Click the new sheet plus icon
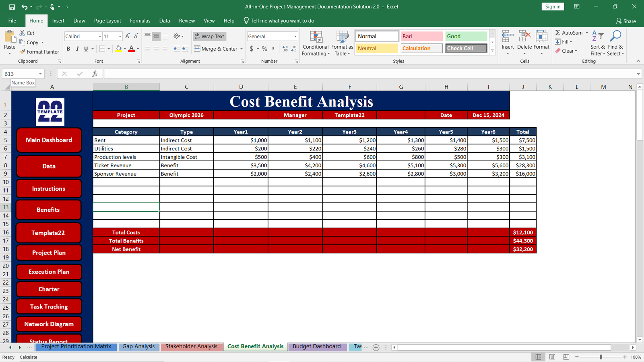The image size is (644, 362). [x=376, y=348]
